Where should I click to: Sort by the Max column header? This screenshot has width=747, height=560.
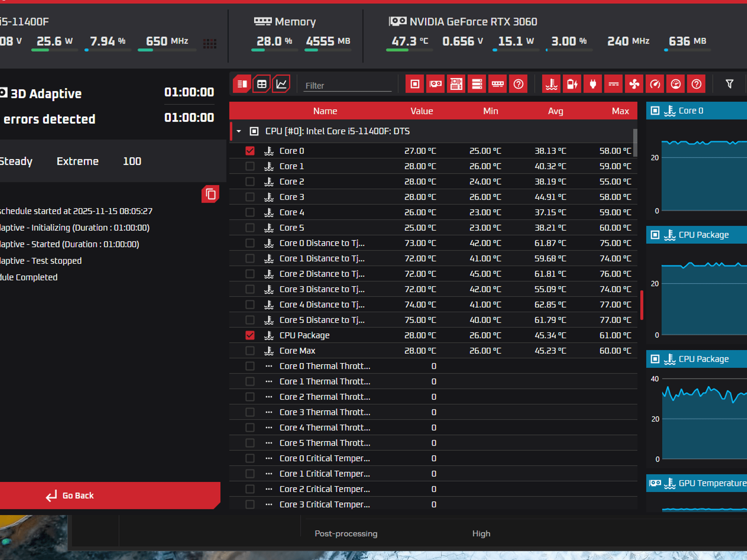(620, 111)
